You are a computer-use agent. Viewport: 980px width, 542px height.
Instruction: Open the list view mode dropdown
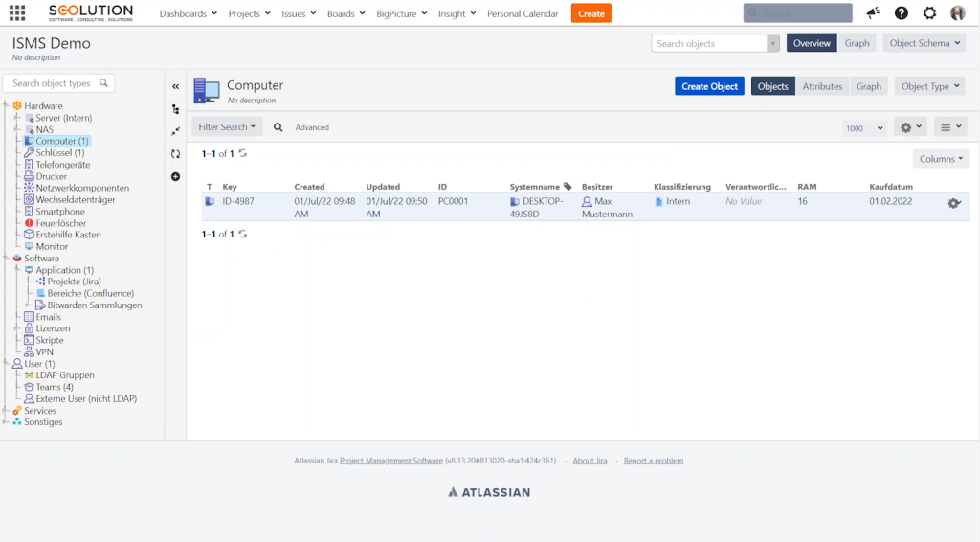tap(950, 127)
